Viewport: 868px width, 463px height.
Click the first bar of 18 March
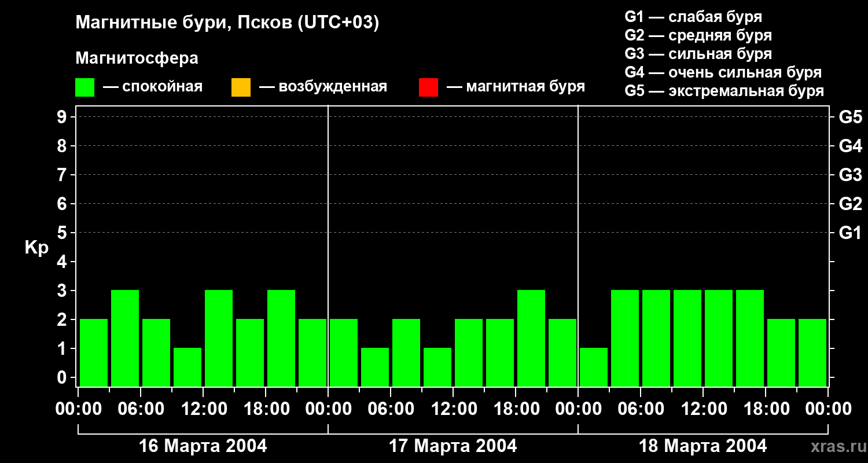tap(594, 367)
